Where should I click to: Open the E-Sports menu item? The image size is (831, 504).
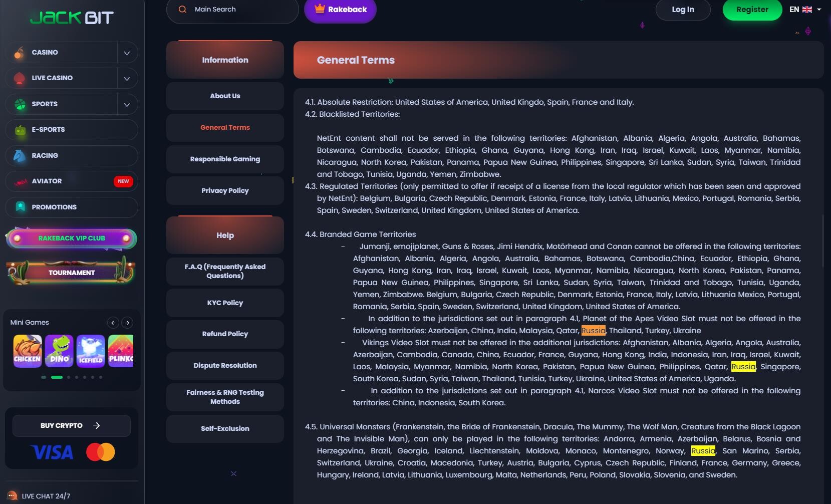pos(71,130)
